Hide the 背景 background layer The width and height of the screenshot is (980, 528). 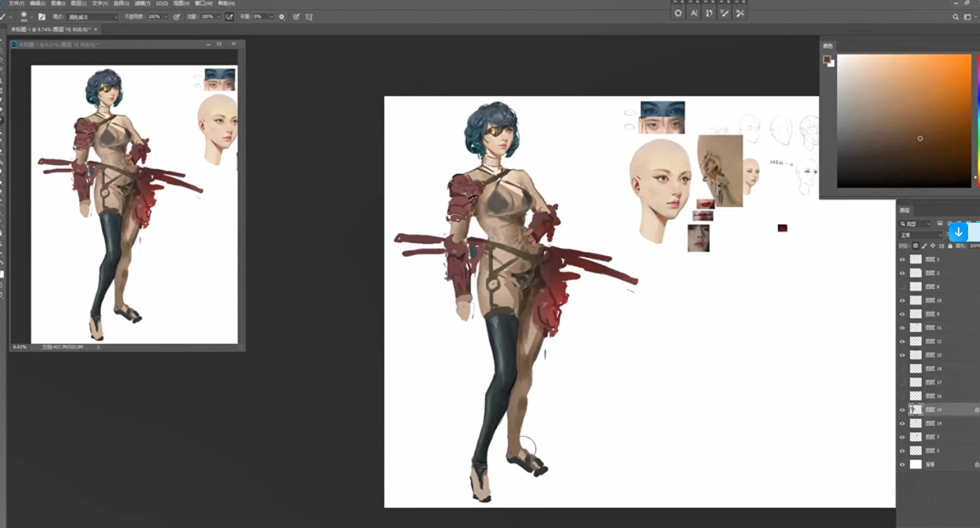click(902, 464)
